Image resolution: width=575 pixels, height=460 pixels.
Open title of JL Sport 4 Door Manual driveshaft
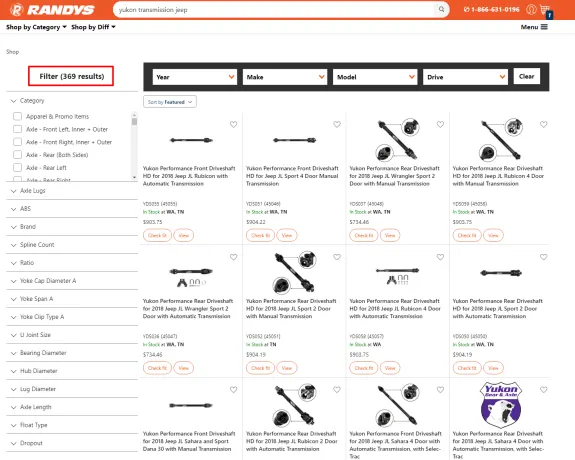[292, 176]
